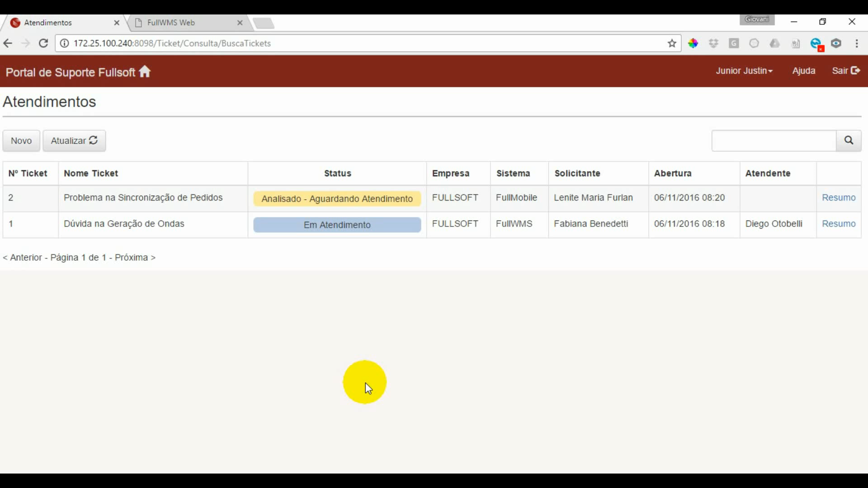Reload the page with the refresh icon
868x488 pixels.
[43, 43]
